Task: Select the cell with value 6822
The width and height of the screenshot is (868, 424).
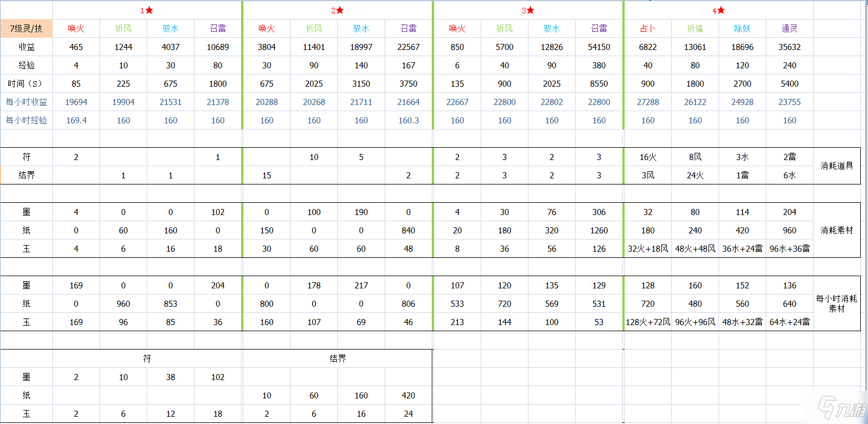Action: click(648, 47)
